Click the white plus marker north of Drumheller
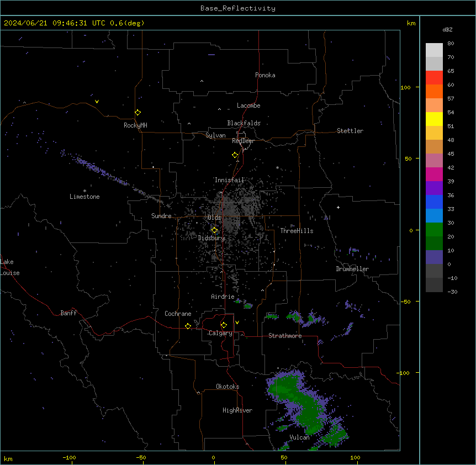Image resolution: width=476 pixels, height=465 pixels. (338, 207)
